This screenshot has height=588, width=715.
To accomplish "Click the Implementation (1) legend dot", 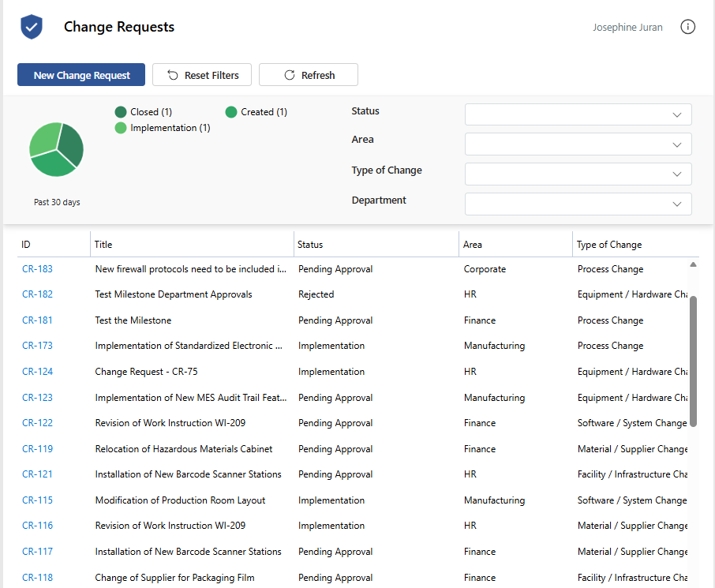I will pos(121,128).
